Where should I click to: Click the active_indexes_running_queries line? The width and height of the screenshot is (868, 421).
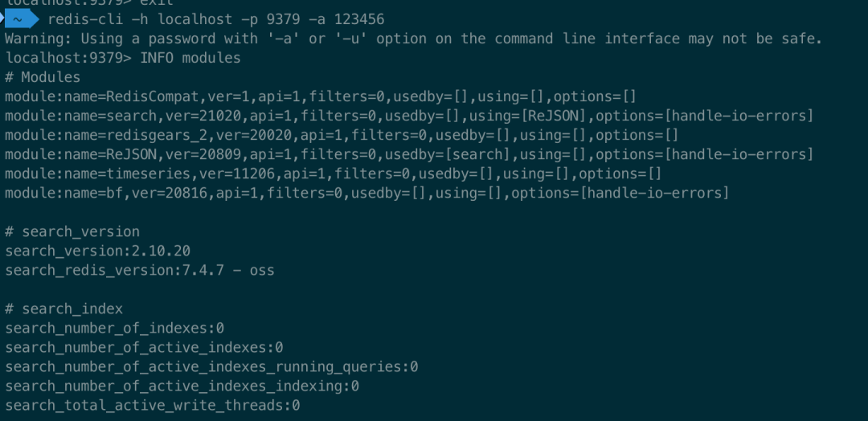point(211,366)
